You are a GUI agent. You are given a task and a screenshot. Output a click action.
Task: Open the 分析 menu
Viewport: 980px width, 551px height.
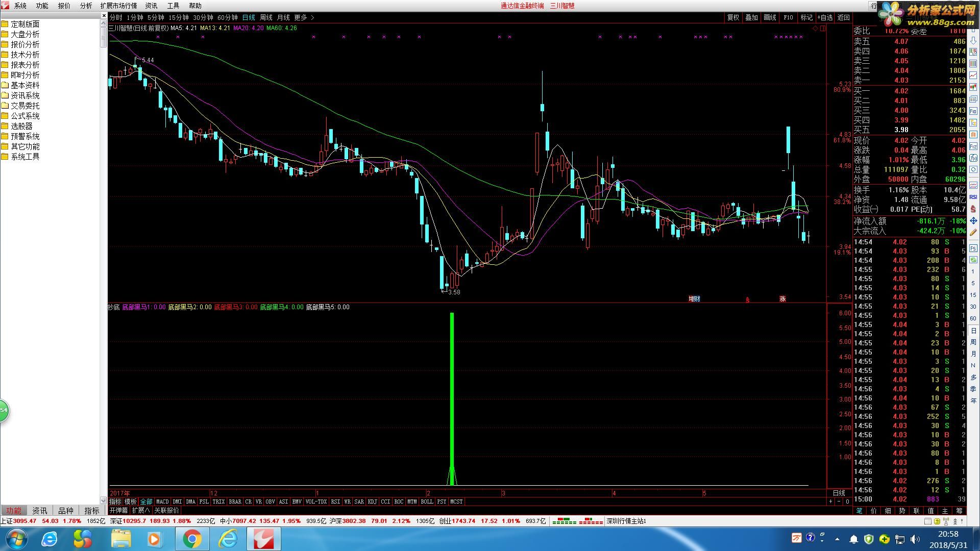(x=86, y=6)
